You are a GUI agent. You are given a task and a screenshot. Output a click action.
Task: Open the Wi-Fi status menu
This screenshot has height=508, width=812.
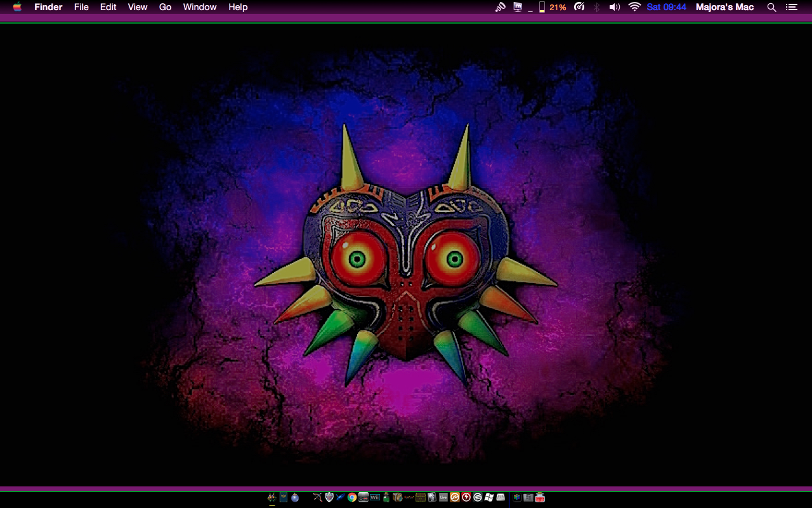(634, 7)
